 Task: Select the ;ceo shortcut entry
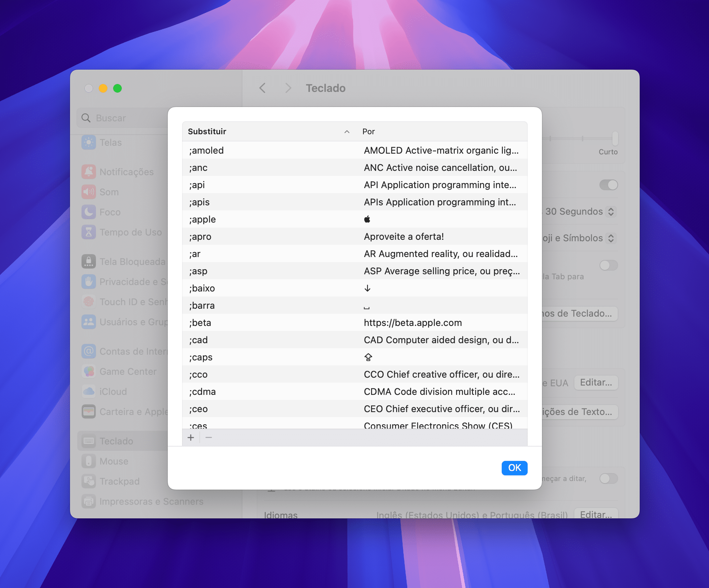(198, 409)
